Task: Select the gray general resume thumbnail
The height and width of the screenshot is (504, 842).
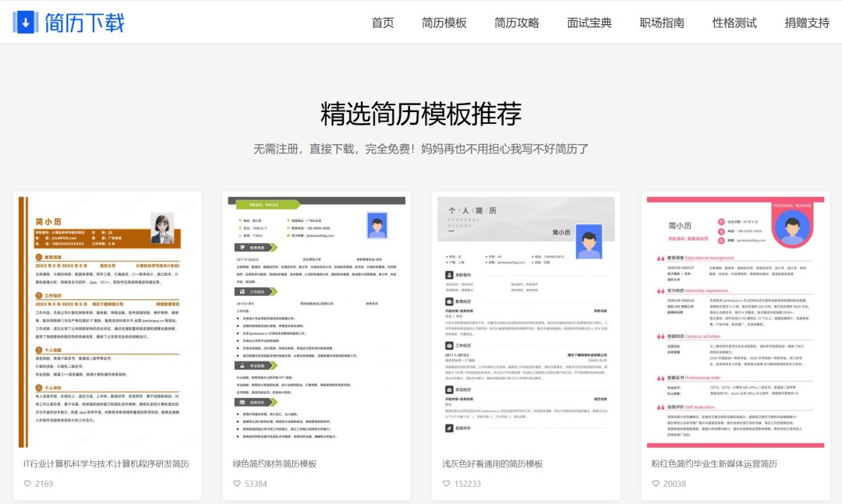Action: tap(525, 321)
